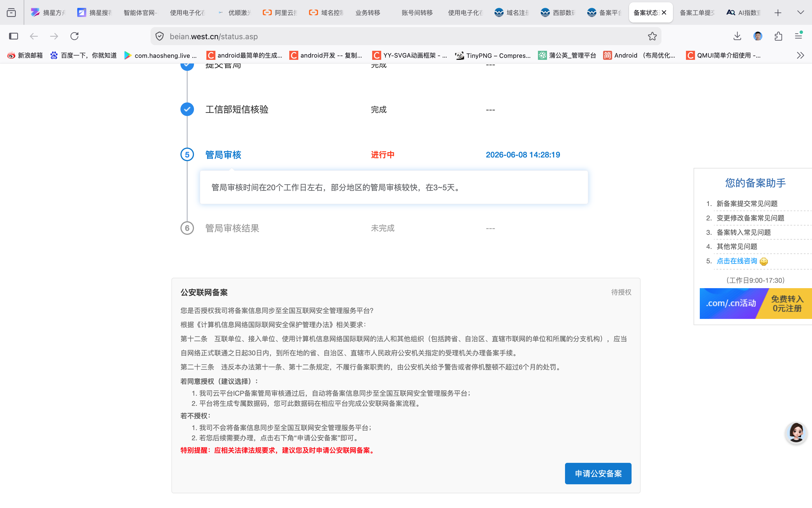Click the shield site-security icon

[160, 36]
